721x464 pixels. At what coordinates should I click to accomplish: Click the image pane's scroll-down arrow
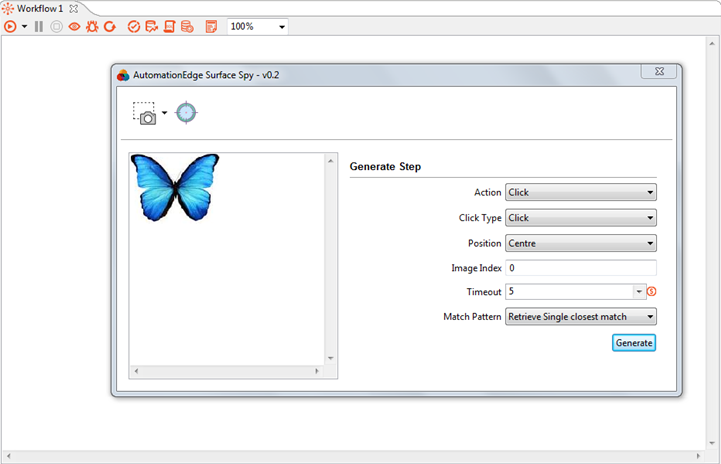pos(331,358)
